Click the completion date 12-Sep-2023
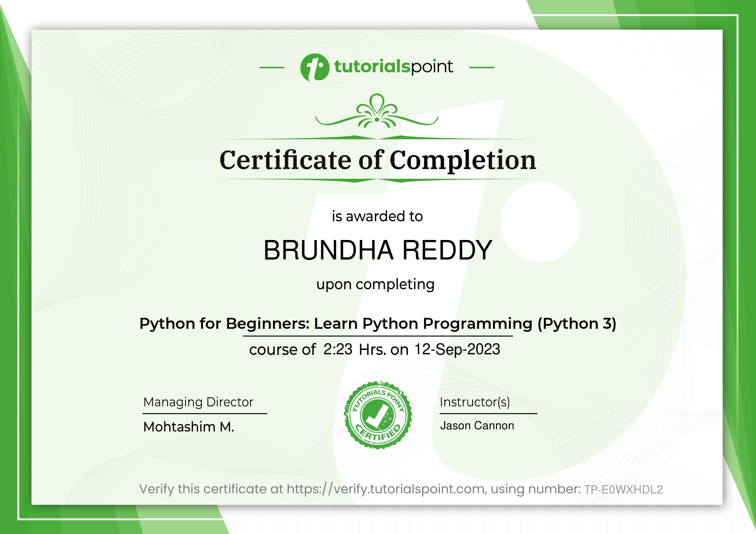The height and width of the screenshot is (534, 756). tap(457, 349)
